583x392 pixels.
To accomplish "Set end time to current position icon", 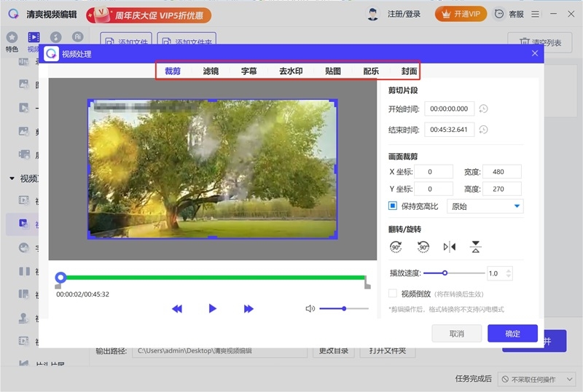I will coord(483,130).
